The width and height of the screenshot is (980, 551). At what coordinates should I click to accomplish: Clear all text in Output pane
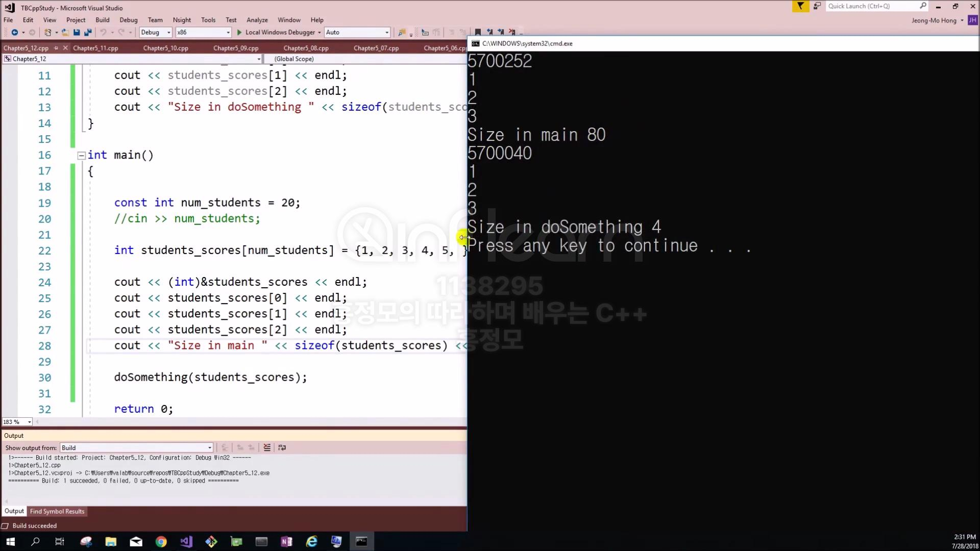tap(267, 447)
